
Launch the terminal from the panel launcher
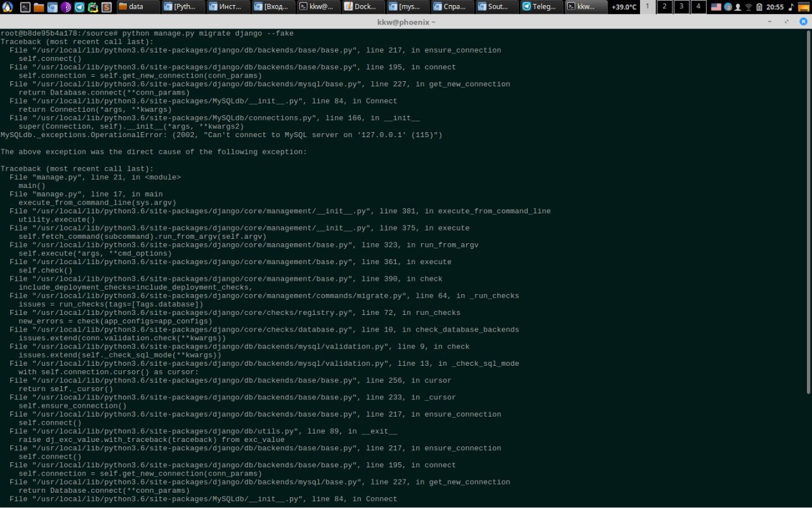pyautogui.click(x=25, y=7)
